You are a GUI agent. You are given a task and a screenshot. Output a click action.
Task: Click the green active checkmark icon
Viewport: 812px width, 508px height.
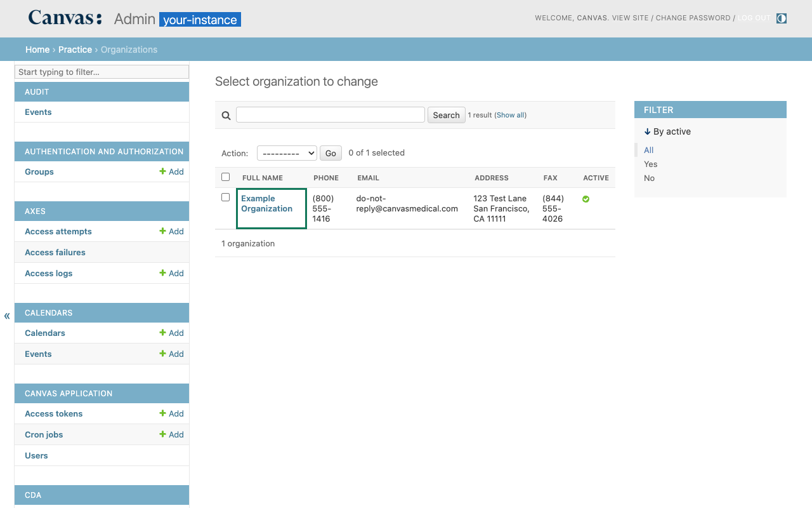point(586,199)
